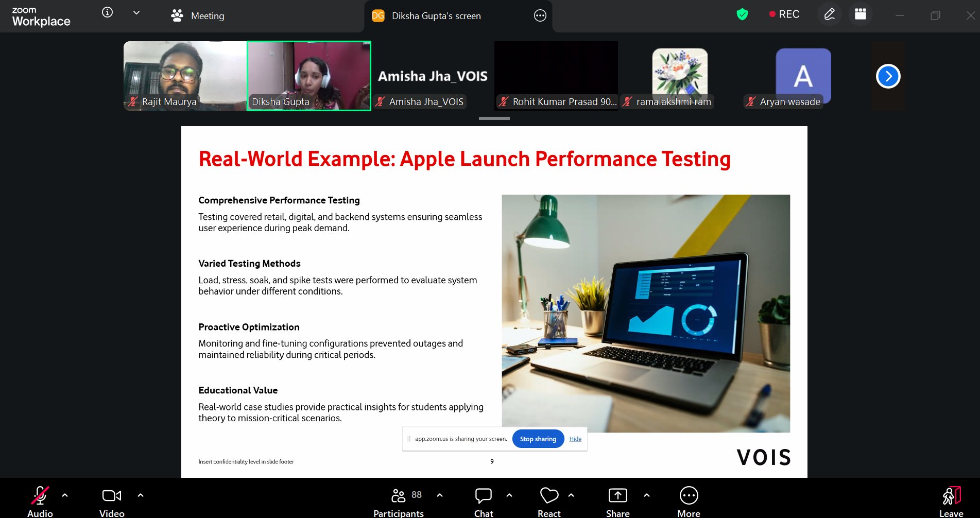The width and height of the screenshot is (980, 518).
Task: Click Amisha Jha_VOIS muted mic icon
Action: coord(380,102)
